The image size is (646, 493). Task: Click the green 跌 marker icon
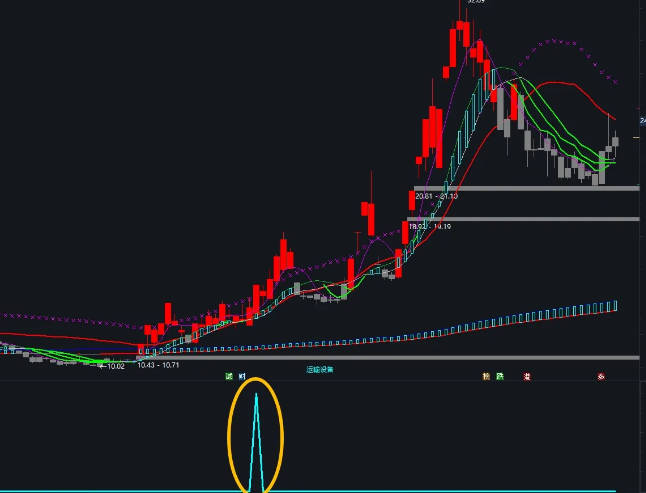click(500, 376)
